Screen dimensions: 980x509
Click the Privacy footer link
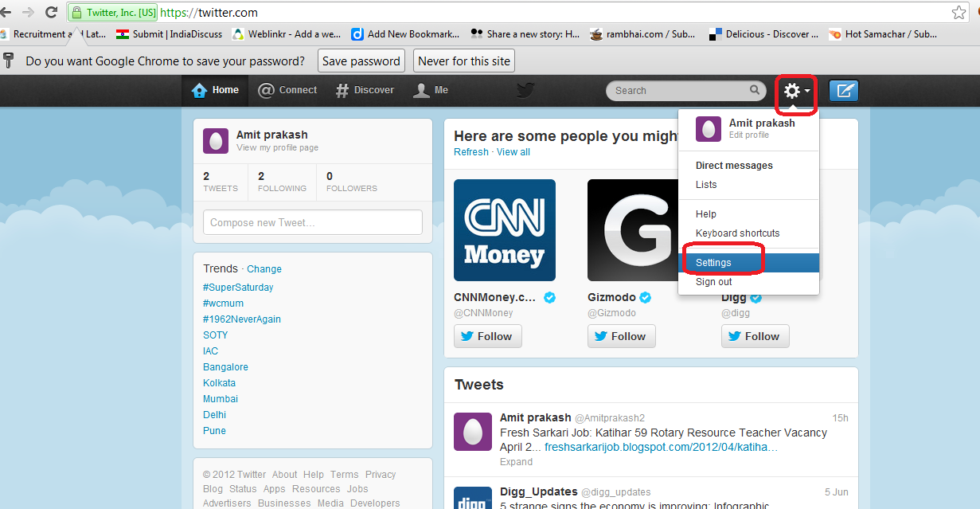[x=381, y=475]
